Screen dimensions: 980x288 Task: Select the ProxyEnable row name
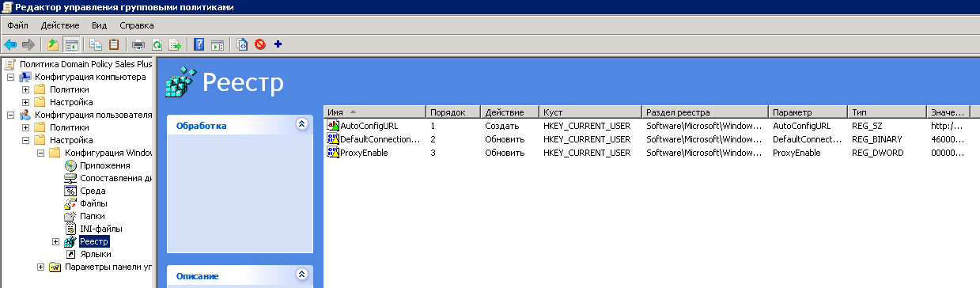(x=364, y=153)
